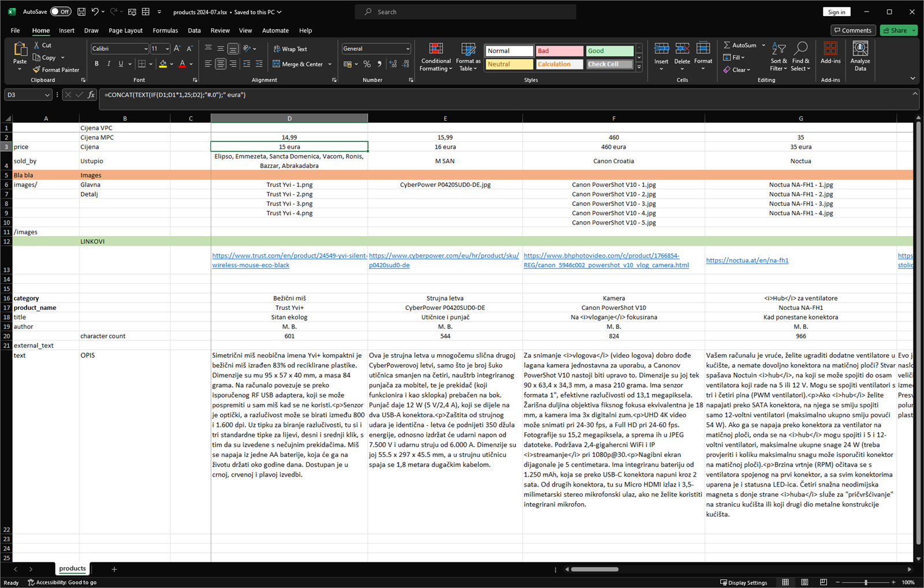Switch to the Data tab
Viewport: 924px width, 588px height.
point(194,31)
